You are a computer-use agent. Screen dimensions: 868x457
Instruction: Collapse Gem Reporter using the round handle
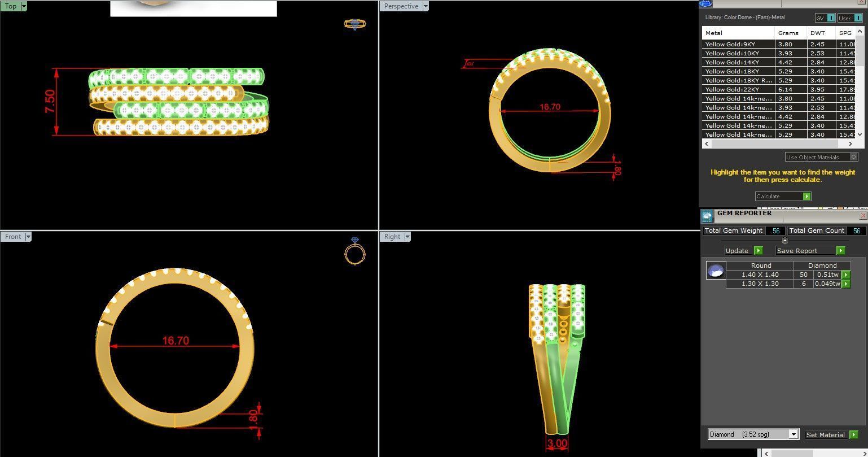click(784, 241)
